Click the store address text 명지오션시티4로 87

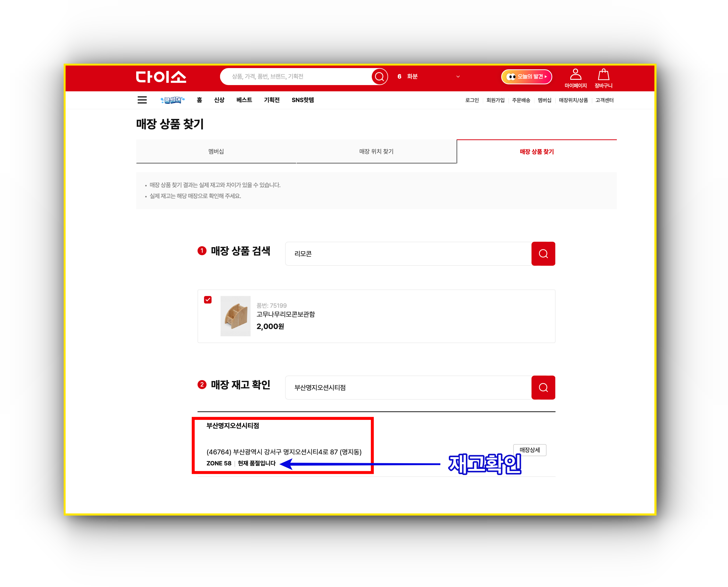tap(310, 452)
